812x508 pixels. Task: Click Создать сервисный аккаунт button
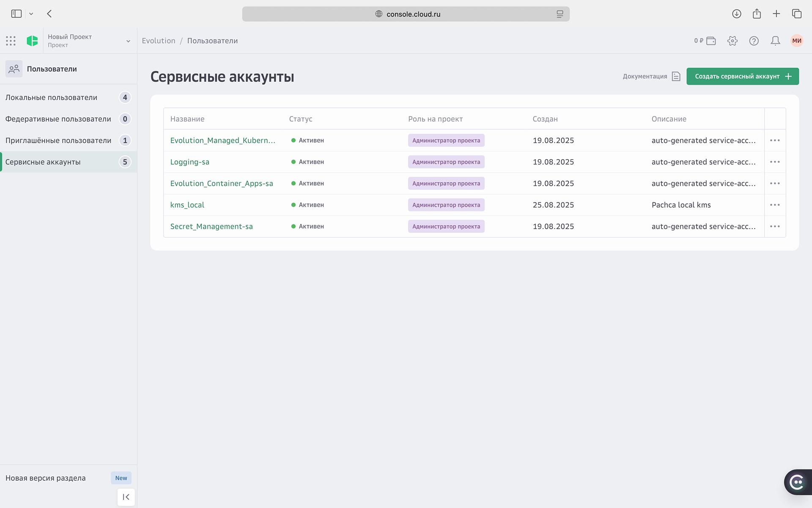coord(742,77)
